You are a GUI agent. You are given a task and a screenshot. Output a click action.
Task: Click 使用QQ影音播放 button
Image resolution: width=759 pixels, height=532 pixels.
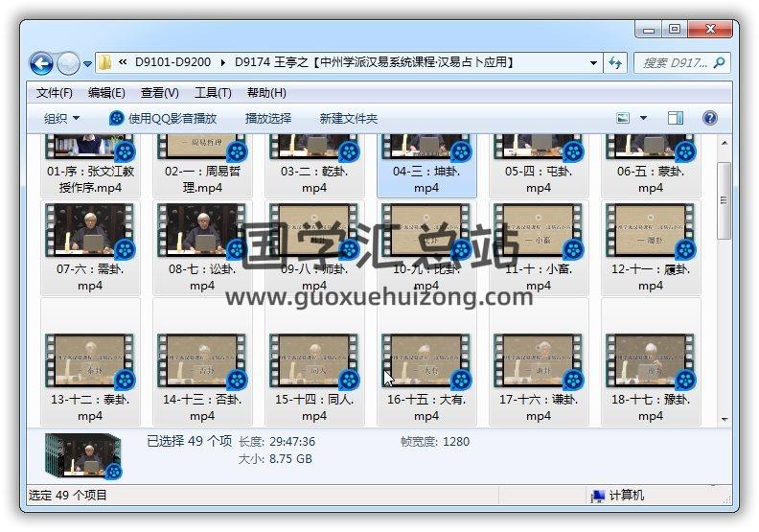point(163,118)
